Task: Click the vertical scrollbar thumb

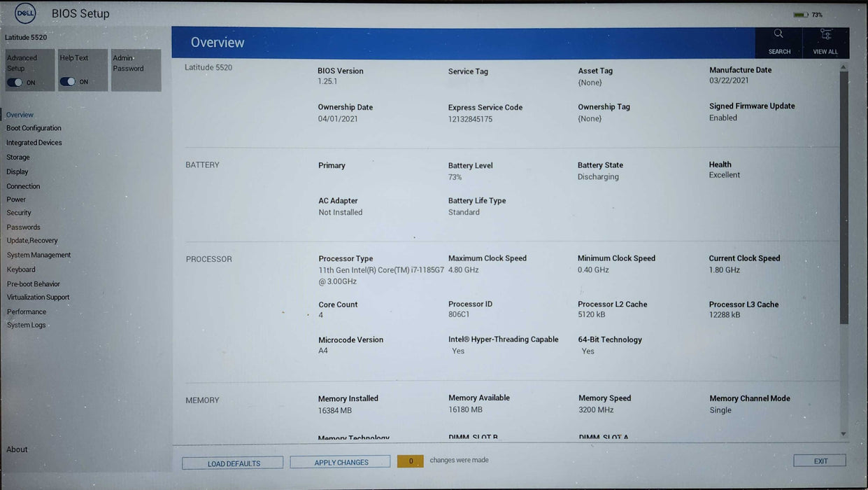Action: pos(844,197)
